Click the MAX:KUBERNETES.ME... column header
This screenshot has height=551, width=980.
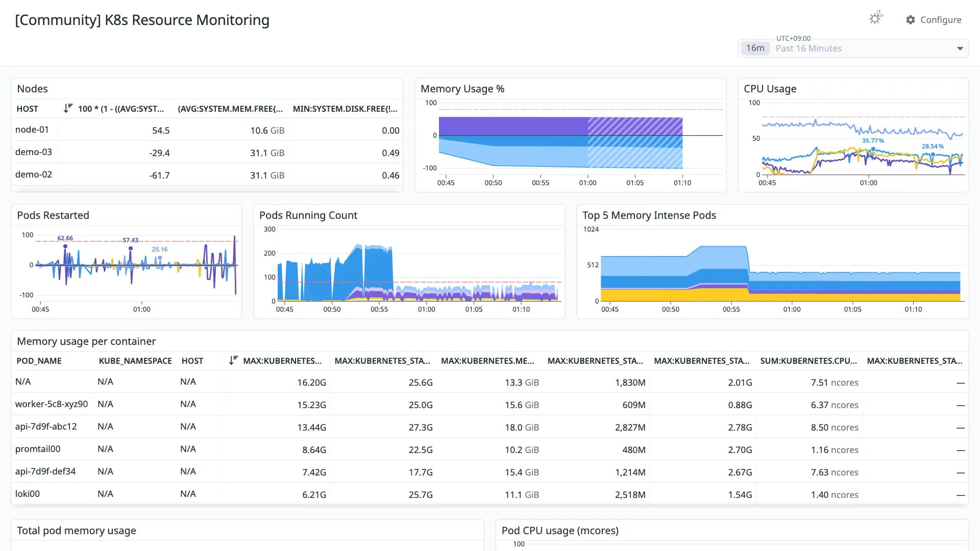click(x=487, y=361)
